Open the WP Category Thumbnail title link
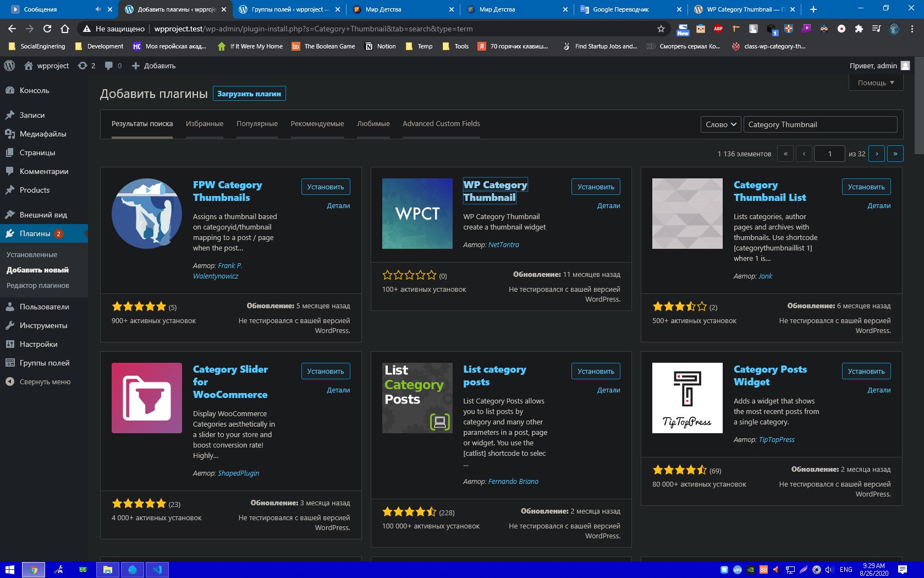This screenshot has width=924, height=578. tap(495, 191)
